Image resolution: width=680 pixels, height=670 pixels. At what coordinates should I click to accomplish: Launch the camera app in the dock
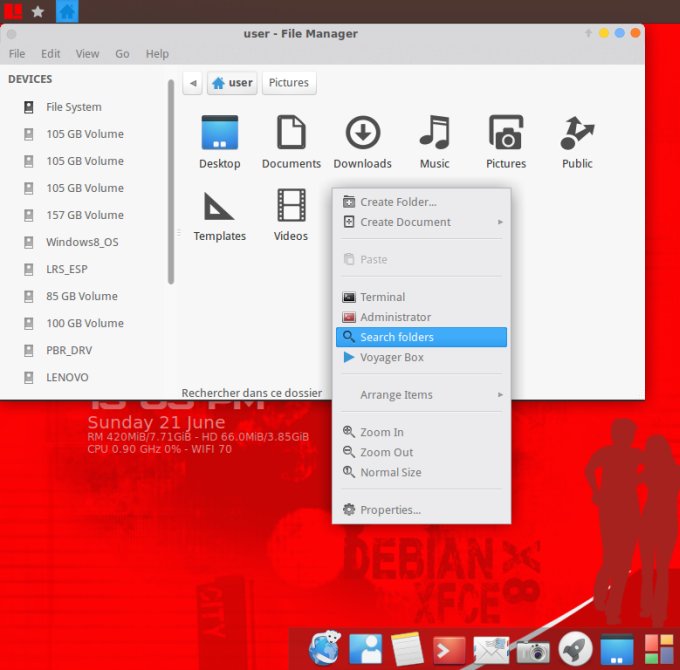[x=533, y=650]
